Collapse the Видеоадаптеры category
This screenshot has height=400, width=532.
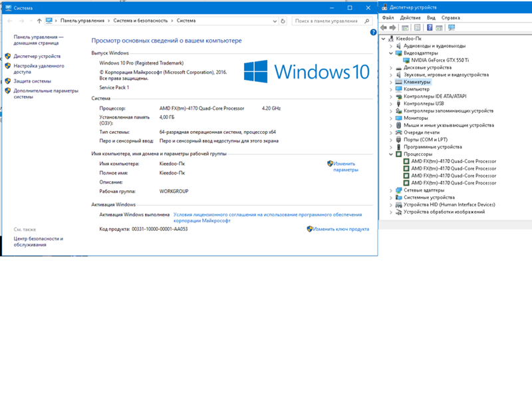tap(391, 53)
